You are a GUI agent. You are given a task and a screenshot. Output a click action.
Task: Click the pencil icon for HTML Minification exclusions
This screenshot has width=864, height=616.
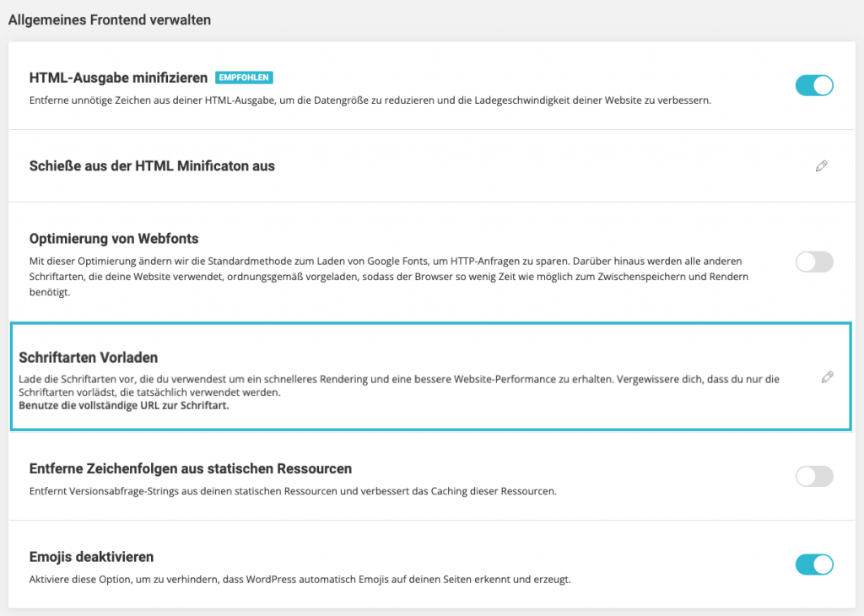(821, 166)
